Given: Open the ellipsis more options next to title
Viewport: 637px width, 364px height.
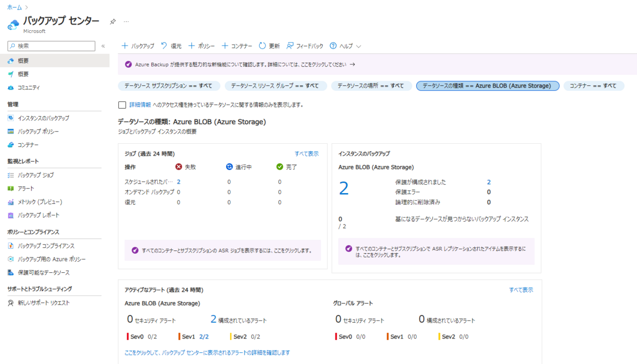Looking at the screenshot, I should tap(126, 21).
